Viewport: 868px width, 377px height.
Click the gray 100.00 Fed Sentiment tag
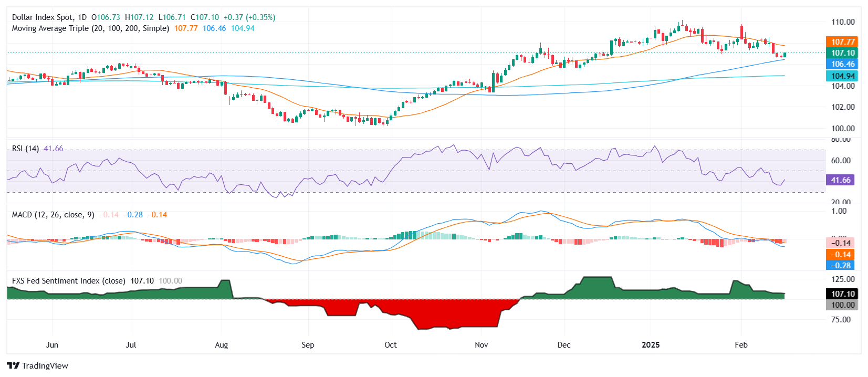(842, 305)
